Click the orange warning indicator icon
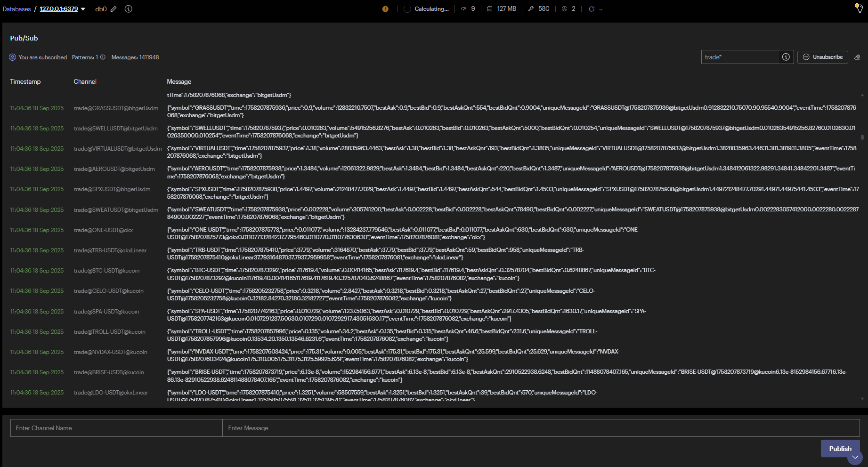868x467 pixels. (x=385, y=9)
